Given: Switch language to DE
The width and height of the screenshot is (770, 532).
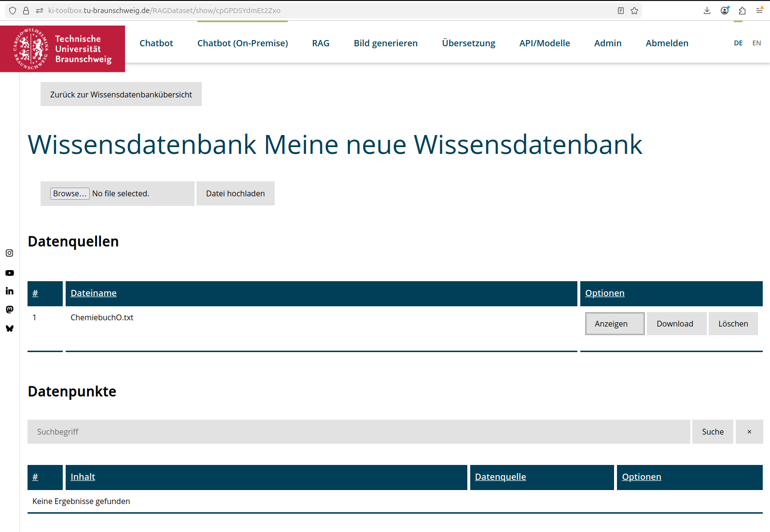Looking at the screenshot, I should pyautogui.click(x=738, y=43).
